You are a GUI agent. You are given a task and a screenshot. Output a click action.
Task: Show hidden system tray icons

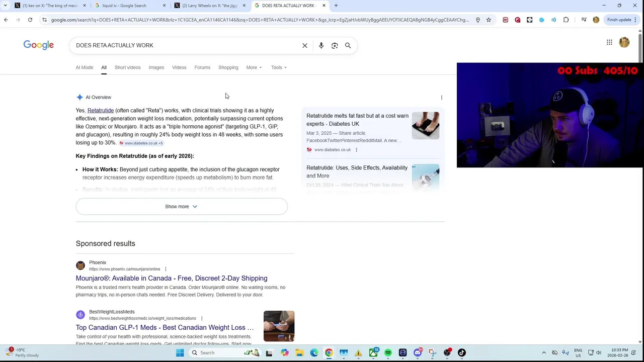click(544, 353)
